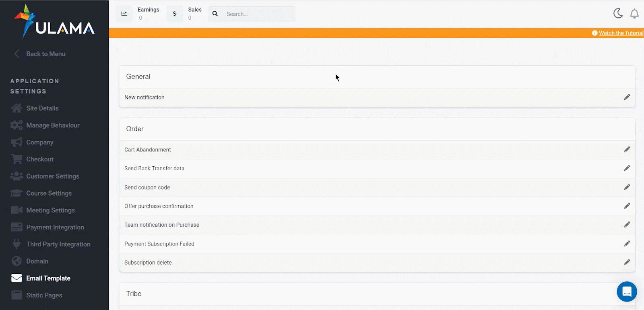644x310 pixels.
Task: Click the Third Party Integration plug icon
Action: (17, 244)
